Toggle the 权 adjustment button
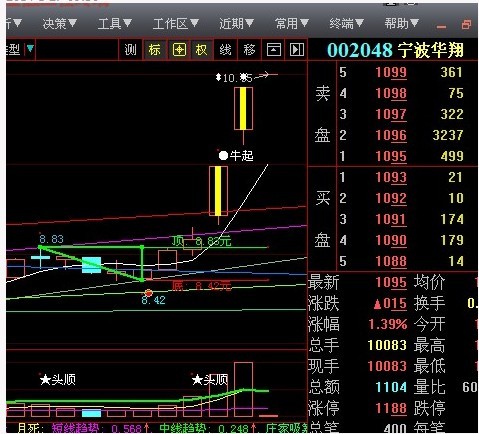 [201, 50]
